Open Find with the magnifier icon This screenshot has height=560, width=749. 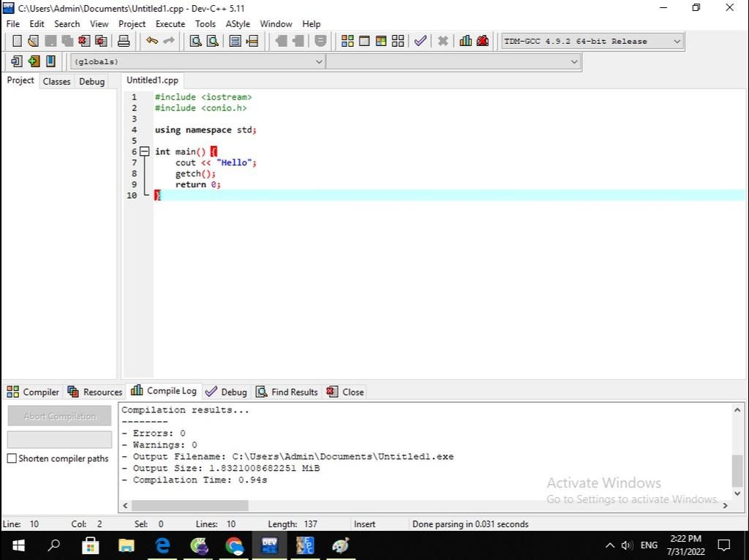click(195, 41)
